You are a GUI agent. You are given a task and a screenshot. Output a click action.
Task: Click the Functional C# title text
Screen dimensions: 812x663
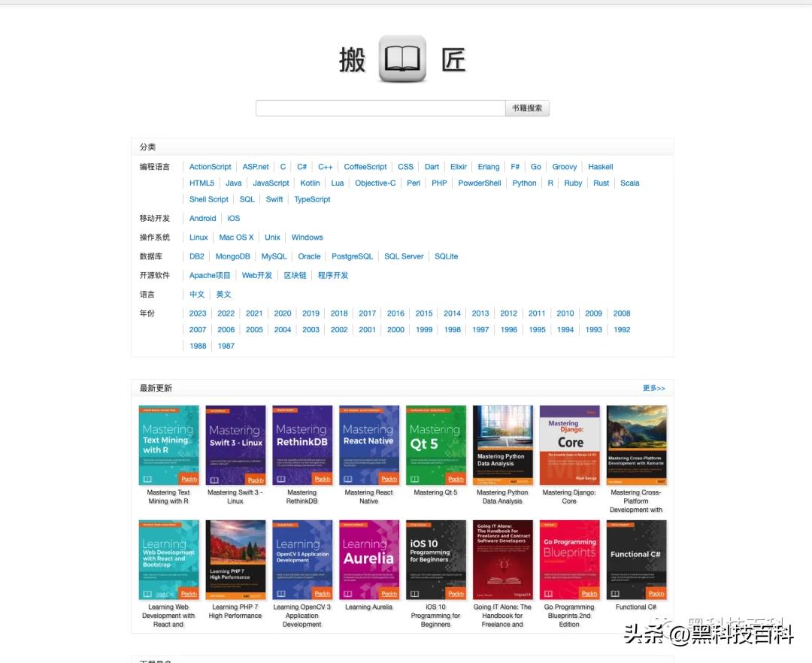coord(636,607)
